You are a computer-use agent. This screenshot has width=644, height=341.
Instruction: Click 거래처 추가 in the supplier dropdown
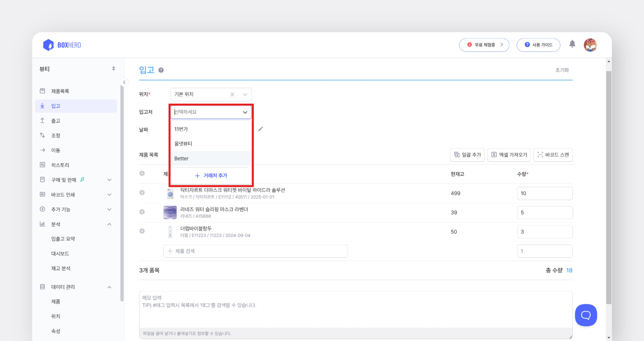coord(211,175)
